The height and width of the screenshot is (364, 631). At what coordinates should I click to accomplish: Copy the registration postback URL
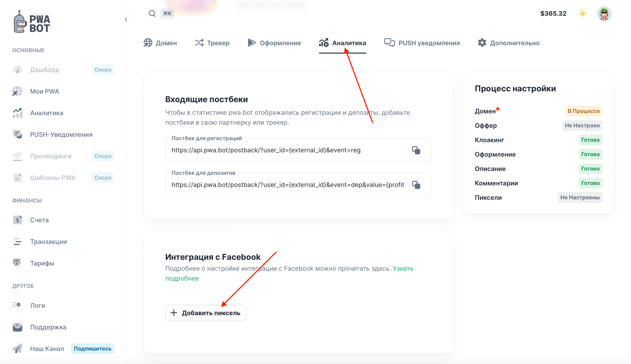[x=416, y=150]
